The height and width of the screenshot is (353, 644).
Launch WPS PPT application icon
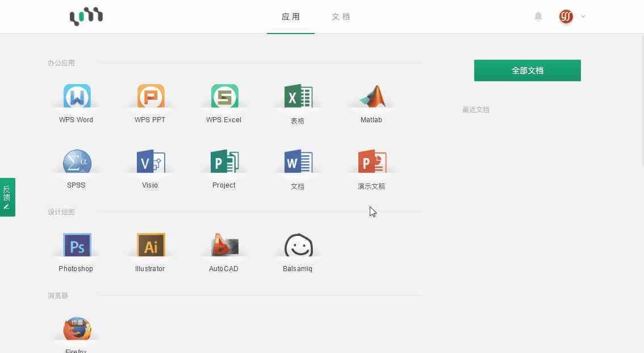pyautogui.click(x=150, y=95)
